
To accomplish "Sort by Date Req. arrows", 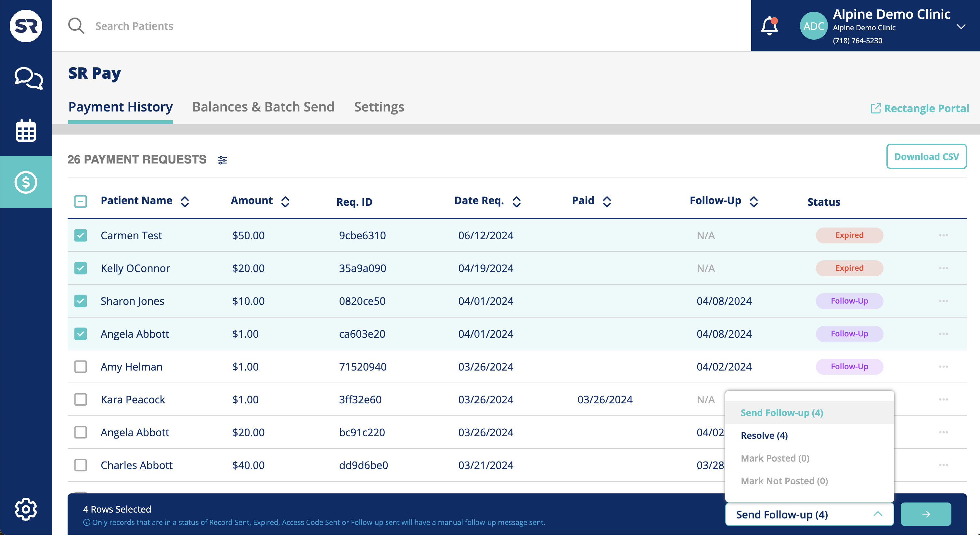I will pos(517,202).
